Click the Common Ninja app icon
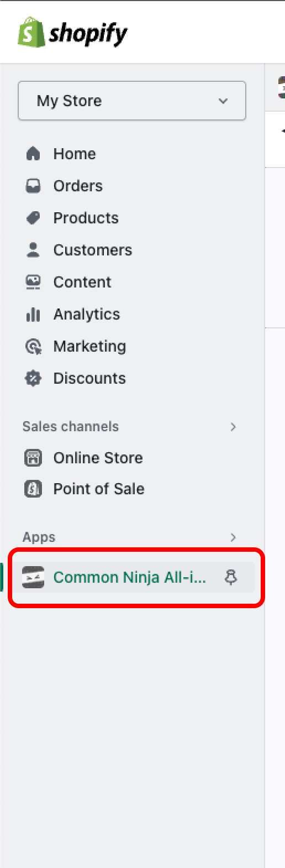Image resolution: width=285 pixels, height=868 pixels. point(33,577)
